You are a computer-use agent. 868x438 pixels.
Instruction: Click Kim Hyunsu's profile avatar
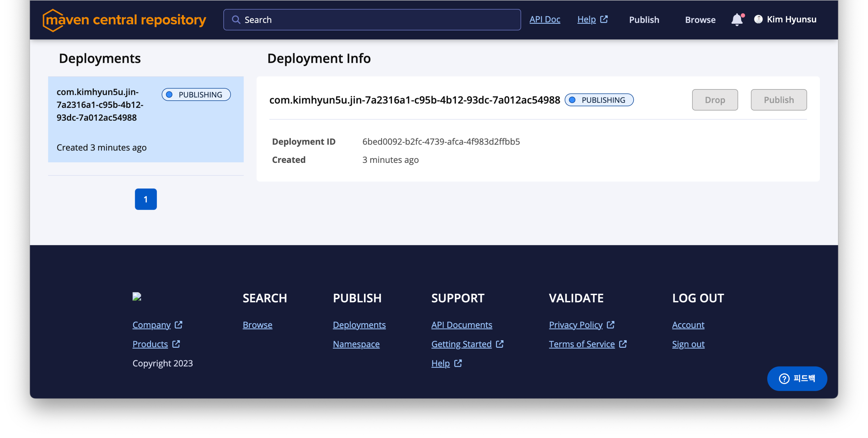(x=758, y=20)
